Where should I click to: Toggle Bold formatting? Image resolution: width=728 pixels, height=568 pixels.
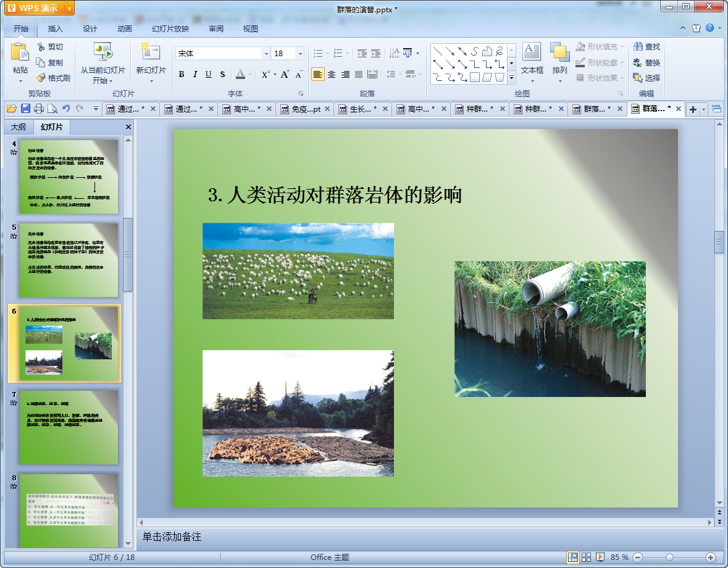(x=182, y=75)
